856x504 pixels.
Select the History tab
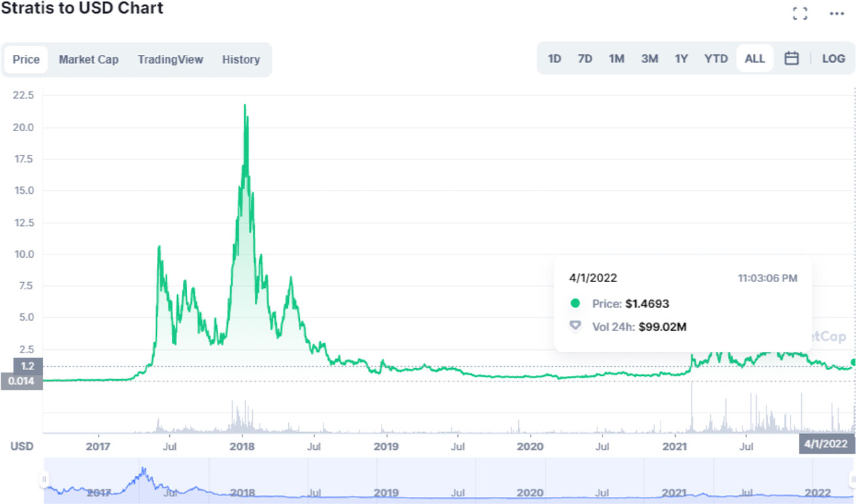click(240, 59)
